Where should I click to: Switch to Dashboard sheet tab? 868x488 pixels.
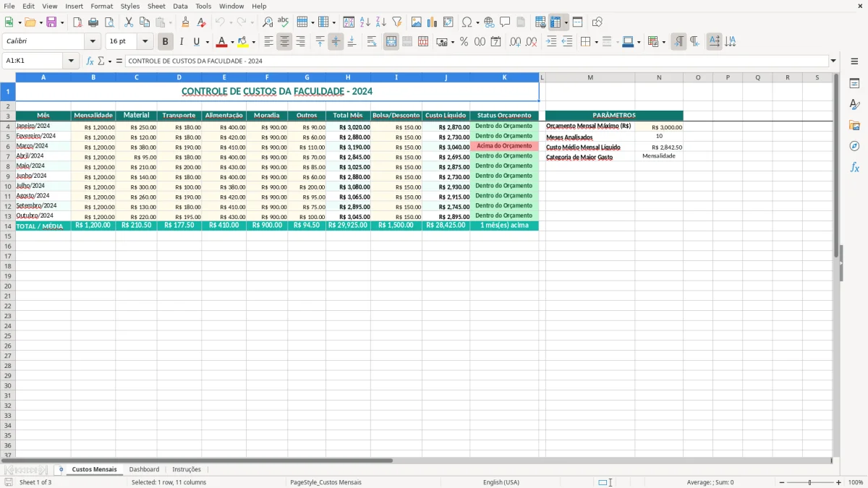(144, 469)
